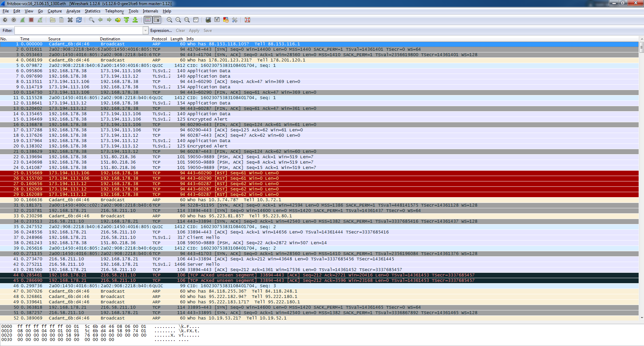Screen dimensions: 644x346
Task: Go forward in packet history arrow
Action: (109, 20)
